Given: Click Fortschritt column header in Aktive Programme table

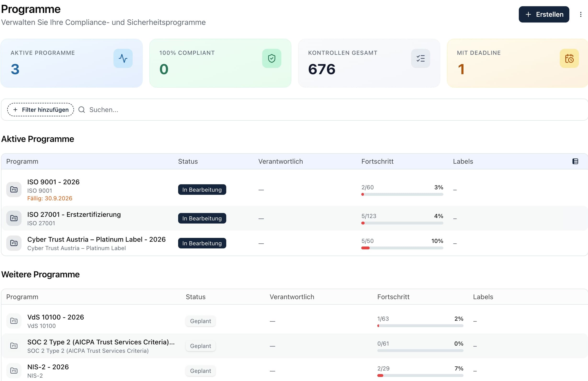Looking at the screenshot, I should 377,161.
